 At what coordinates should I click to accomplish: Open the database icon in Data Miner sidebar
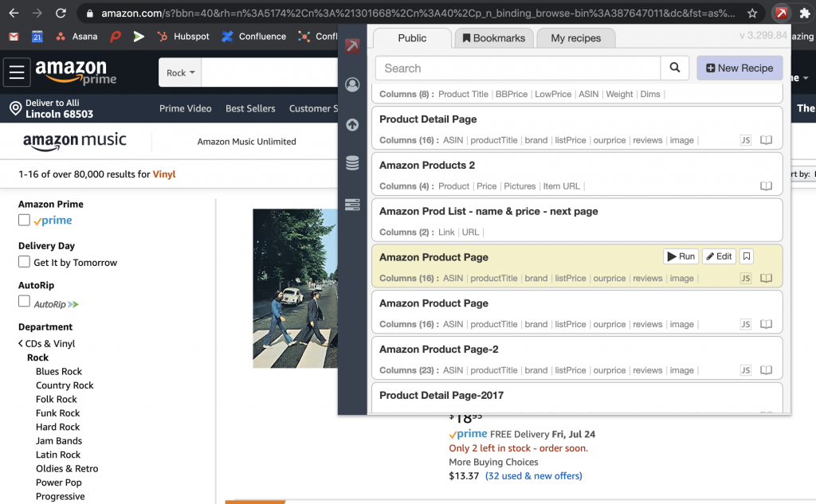[351, 162]
